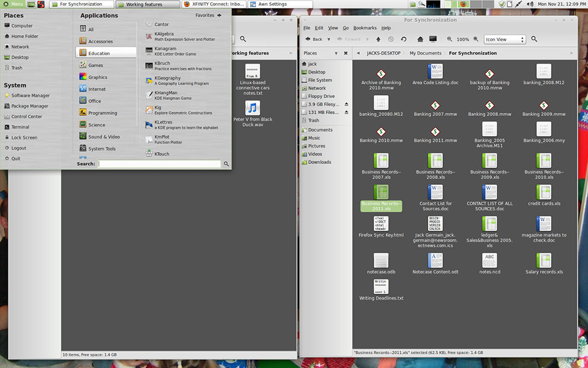Switch to the Awn Settings taskbar window
The height and width of the screenshot is (368, 588).
[x=280, y=4]
